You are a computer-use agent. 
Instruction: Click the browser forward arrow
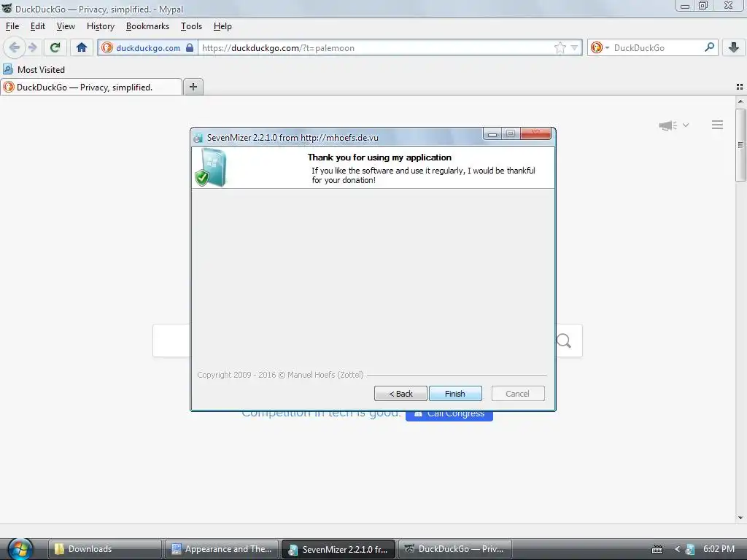[x=32, y=47]
